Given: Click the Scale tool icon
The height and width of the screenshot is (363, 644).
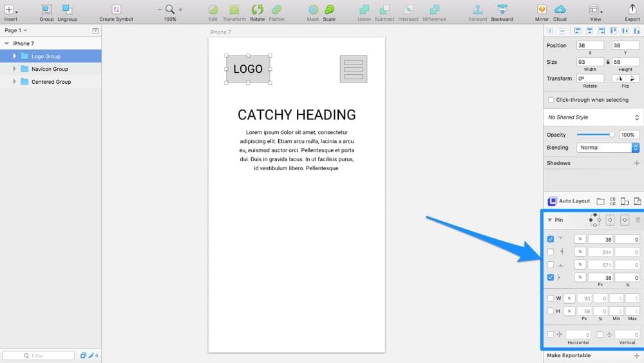Looking at the screenshot, I should [329, 10].
